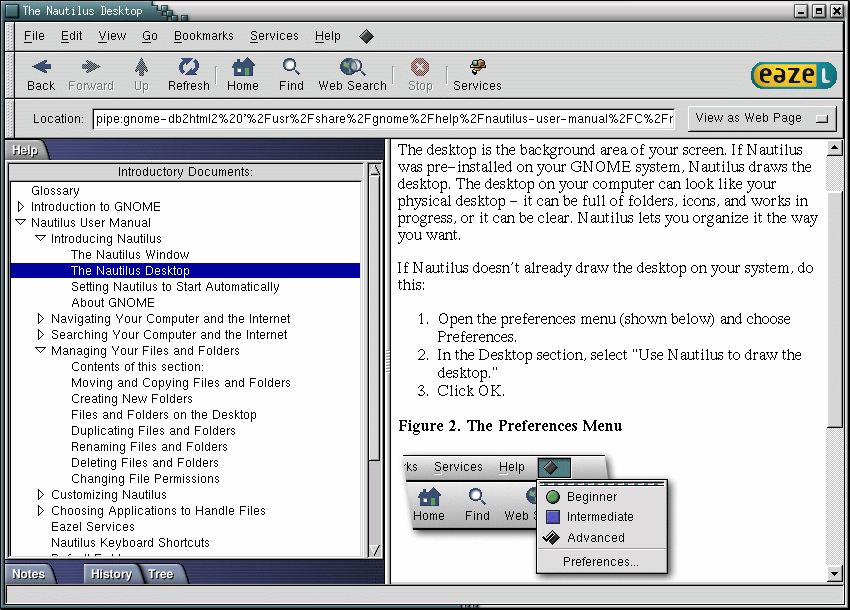Click the help tree scrollbar thumb

[374, 318]
